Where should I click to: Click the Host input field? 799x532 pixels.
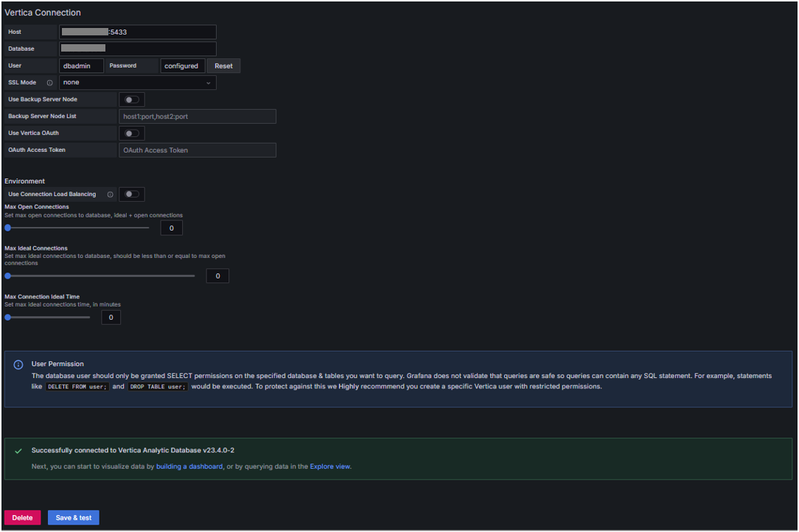(138, 32)
